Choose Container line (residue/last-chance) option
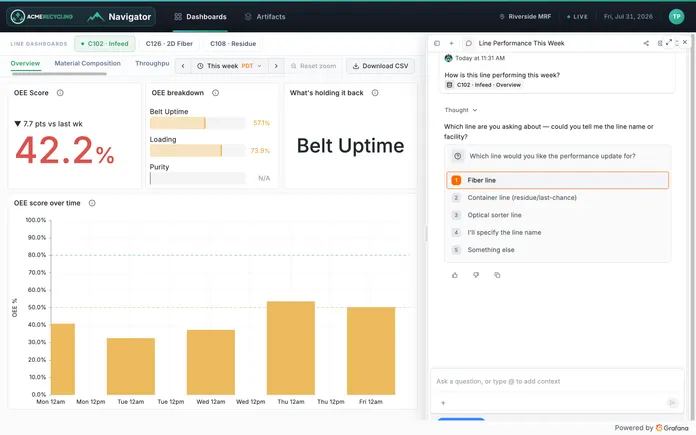This screenshot has height=435, width=696. coord(558,198)
